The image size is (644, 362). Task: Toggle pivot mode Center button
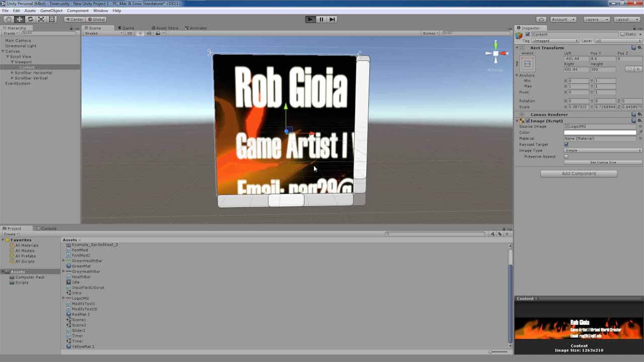click(x=74, y=19)
